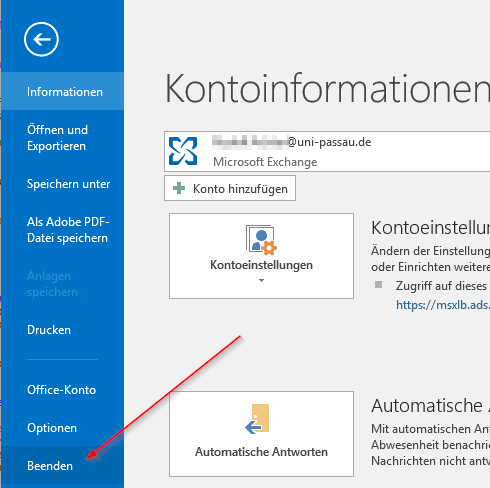Click the Automatische Antworten door-arrow icon
This screenshot has height=488, width=490.
257,419
